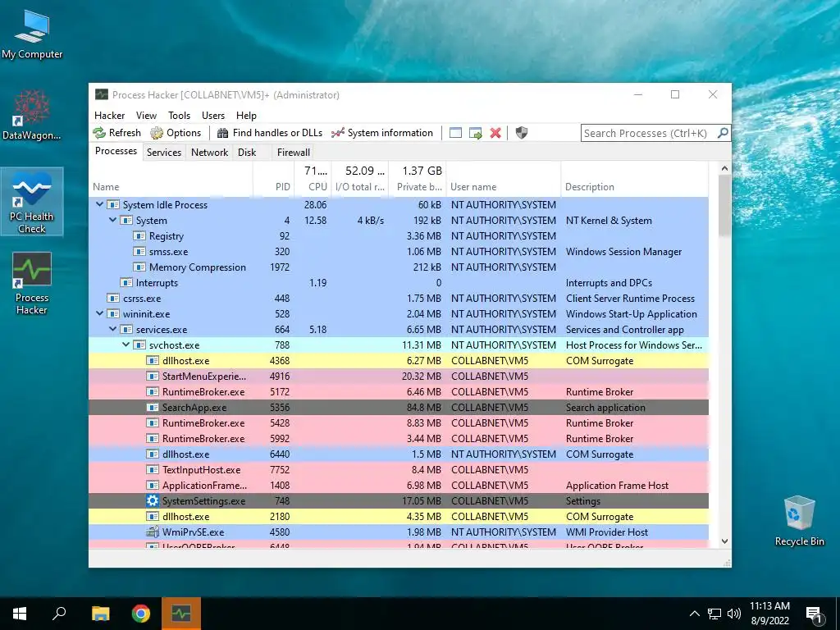The height and width of the screenshot is (630, 840).
Task: Select the SystemSettings.exe gear icon
Action: [153, 501]
